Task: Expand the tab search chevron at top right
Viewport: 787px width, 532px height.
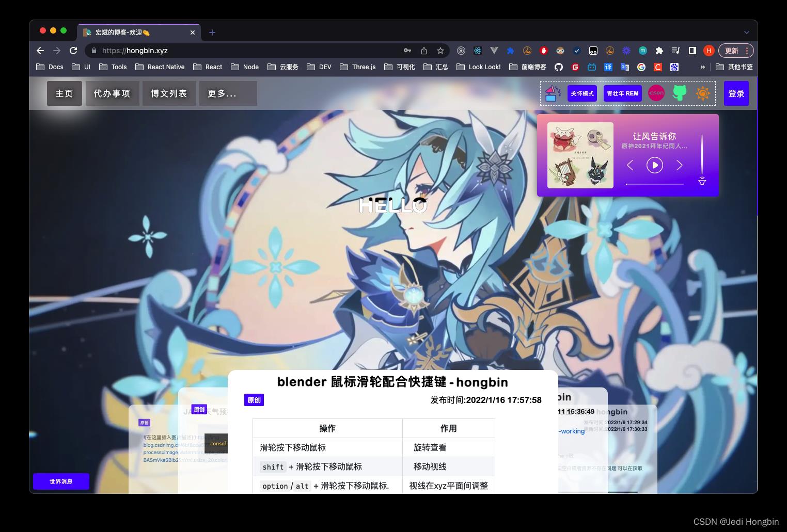Action: (746, 32)
